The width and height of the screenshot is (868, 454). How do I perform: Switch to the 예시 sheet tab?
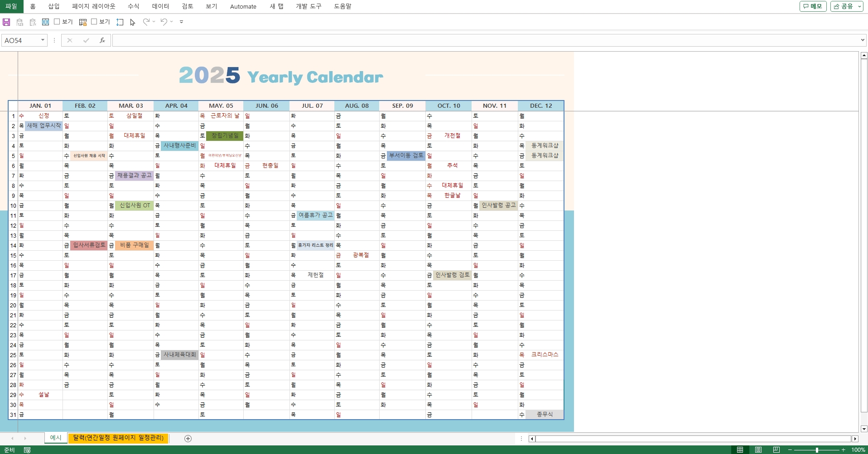[x=56, y=438]
